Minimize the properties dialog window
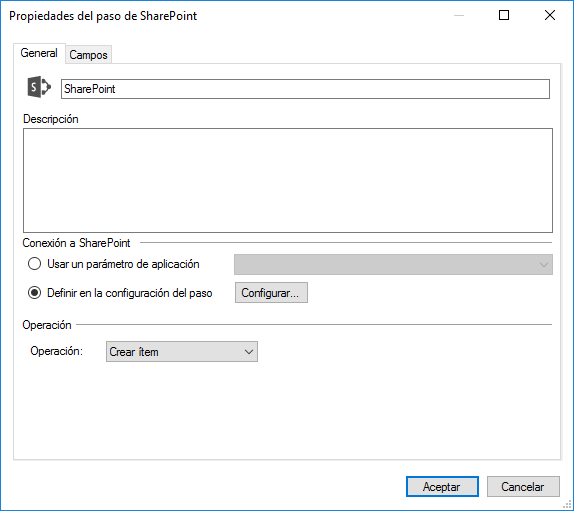The height and width of the screenshot is (511, 574). (x=459, y=15)
